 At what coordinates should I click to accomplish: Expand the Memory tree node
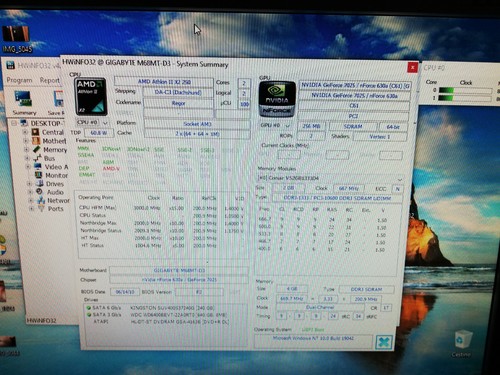pyautogui.click(x=27, y=150)
